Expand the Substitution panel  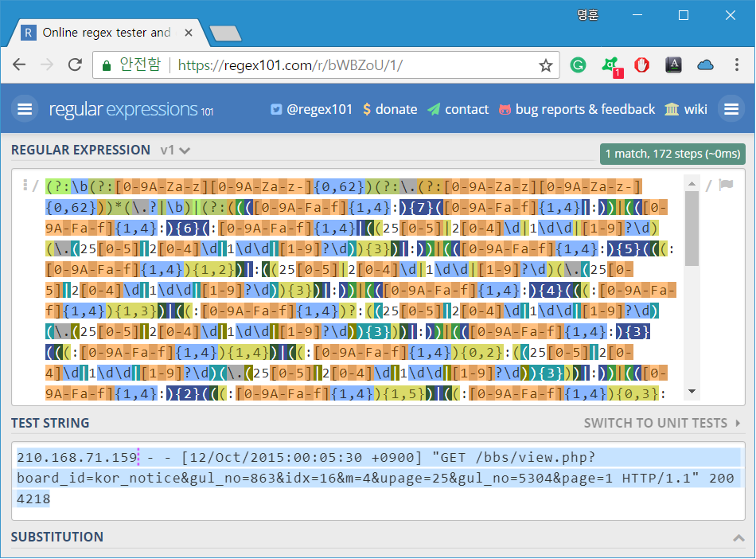coord(738,537)
